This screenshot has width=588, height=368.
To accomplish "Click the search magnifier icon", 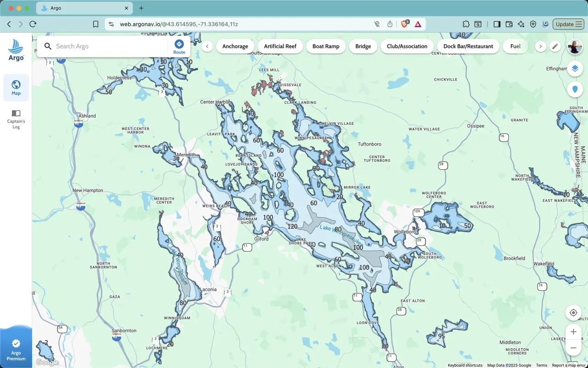I will (48, 46).
